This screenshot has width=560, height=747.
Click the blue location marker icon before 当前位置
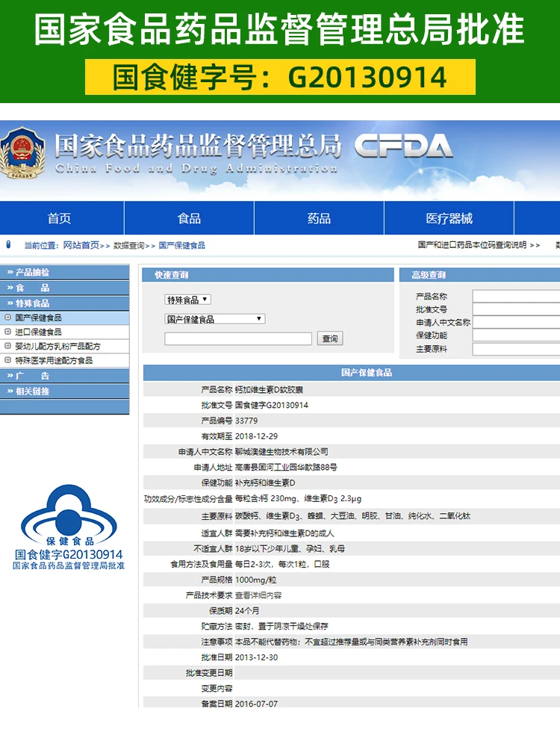point(8,245)
